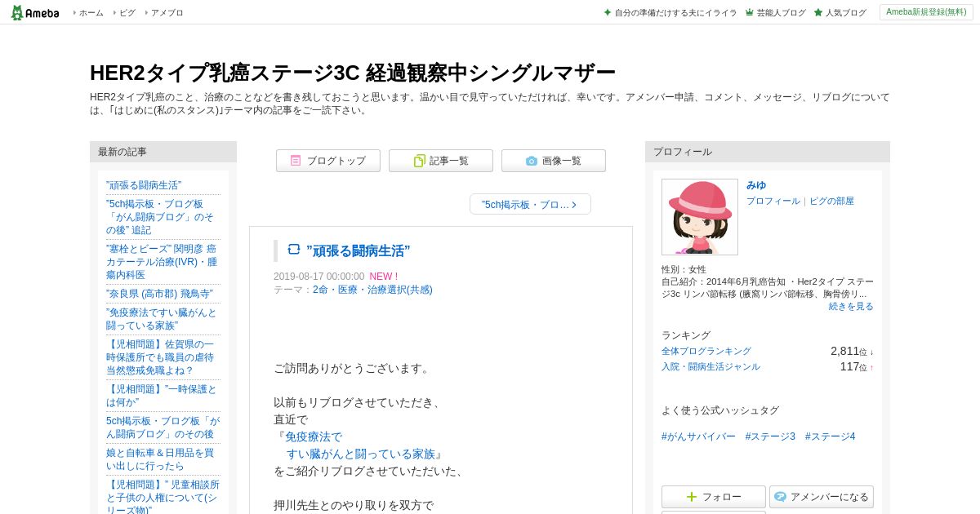Image resolution: width=980 pixels, height=514 pixels.
Task: Click blog title HER2タイプ乳癌ステージ3C
Action: tap(353, 73)
